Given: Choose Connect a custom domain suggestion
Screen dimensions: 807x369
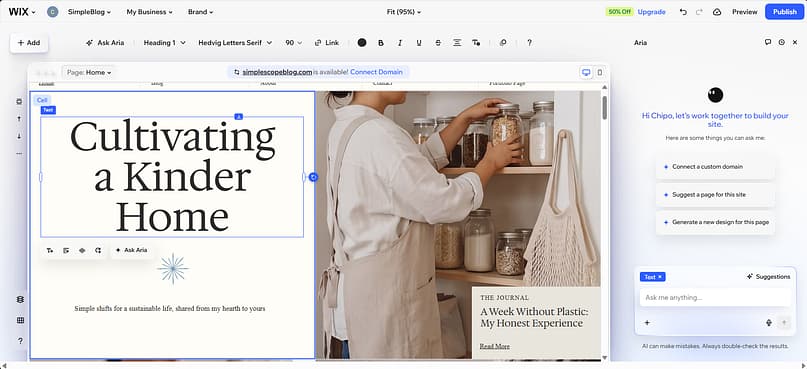Looking at the screenshot, I should (715, 167).
